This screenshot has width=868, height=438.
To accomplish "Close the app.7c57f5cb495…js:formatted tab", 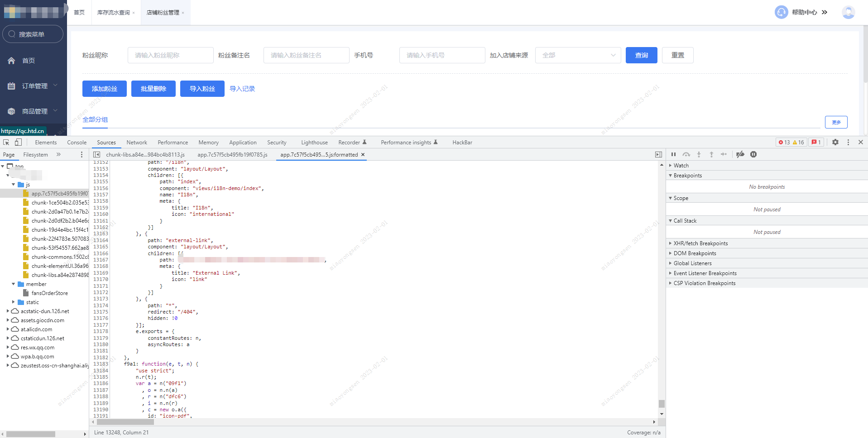I will 363,155.
